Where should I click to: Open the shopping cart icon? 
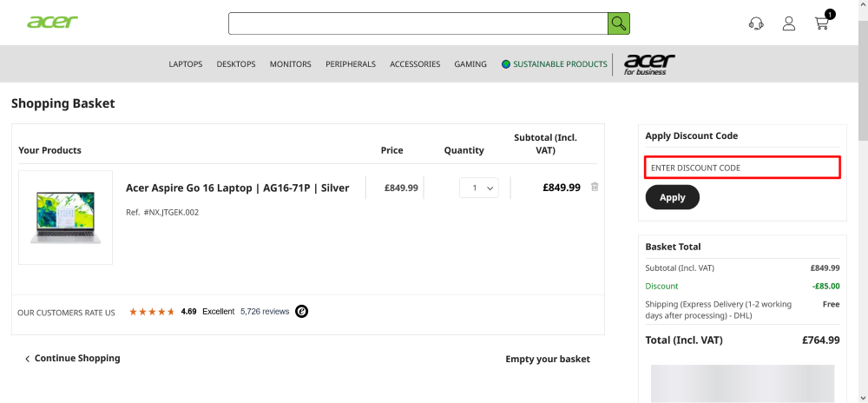point(821,23)
